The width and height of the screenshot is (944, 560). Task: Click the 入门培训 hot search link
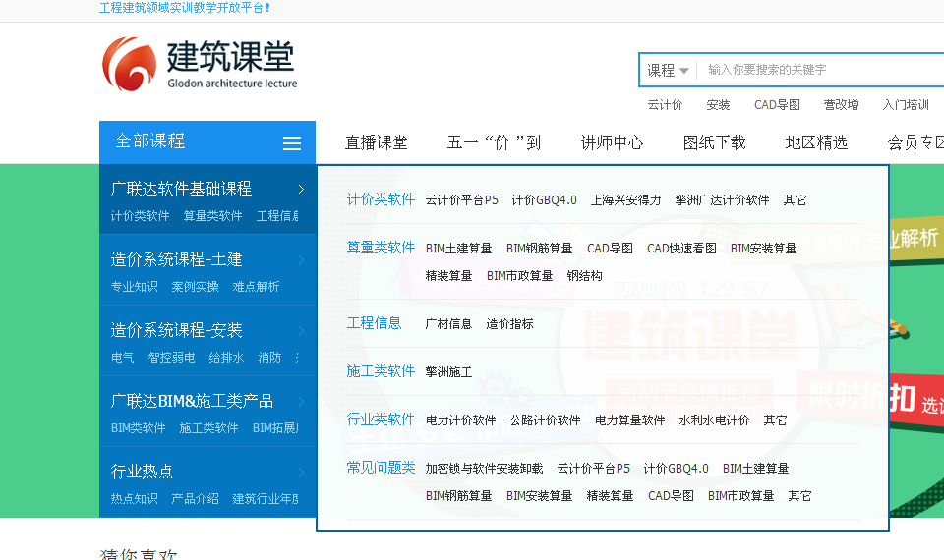pyautogui.click(x=906, y=105)
